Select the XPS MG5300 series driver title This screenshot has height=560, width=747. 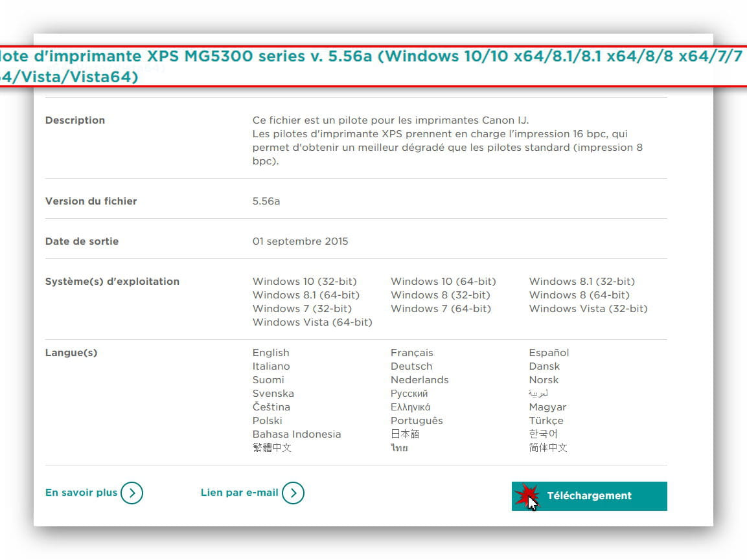pos(372,66)
